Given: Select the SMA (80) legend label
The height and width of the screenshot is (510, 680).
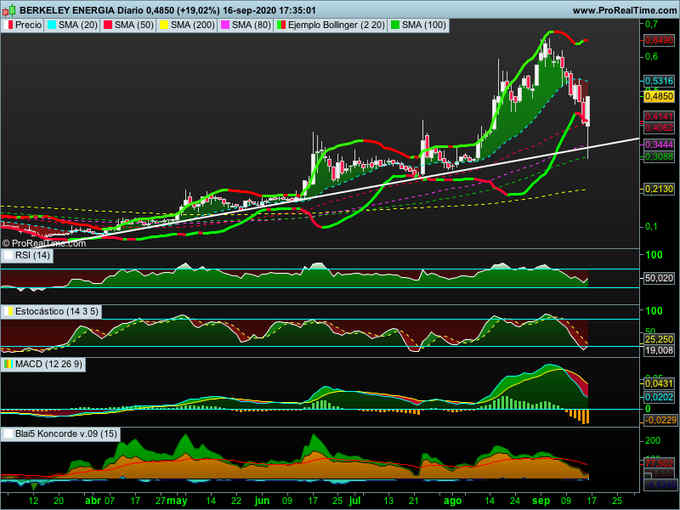Looking at the screenshot, I should click(251, 25).
